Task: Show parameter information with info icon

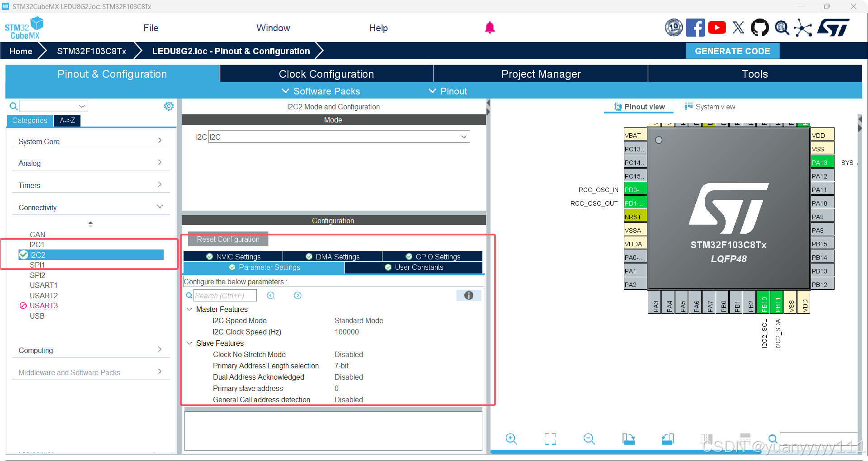Action: [469, 296]
